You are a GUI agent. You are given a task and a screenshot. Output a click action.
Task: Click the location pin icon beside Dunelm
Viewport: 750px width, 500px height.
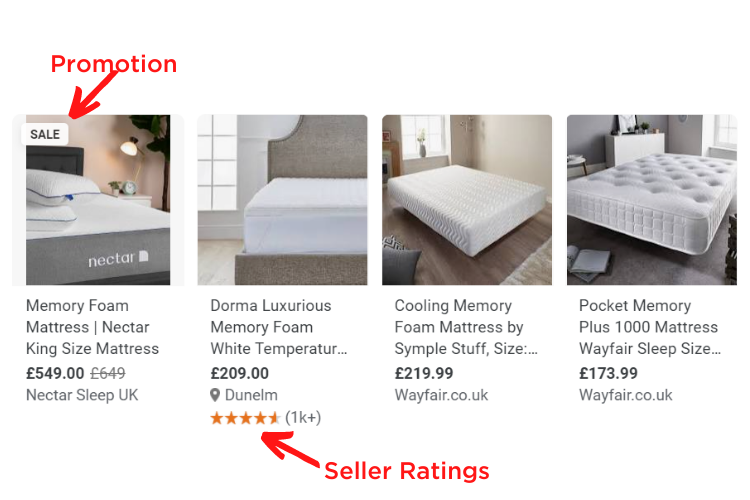point(215,395)
